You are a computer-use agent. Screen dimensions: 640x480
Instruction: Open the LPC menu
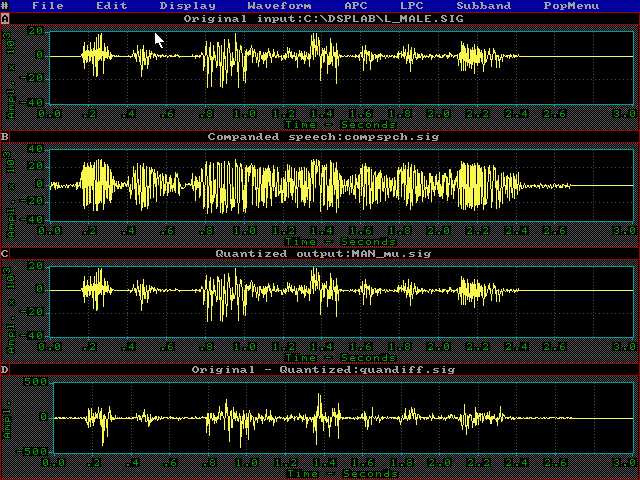(412, 6)
